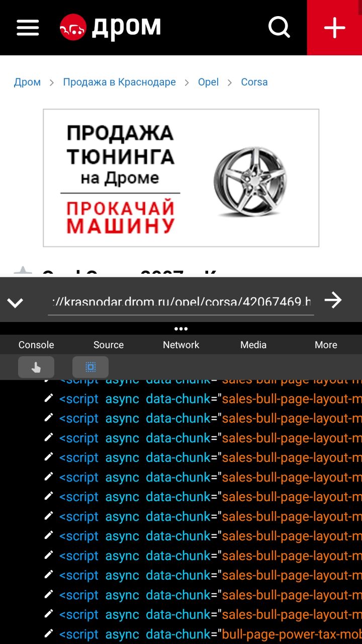The image size is (362, 644).
Task: Collapse dev panel with down chevron
Action: pyautogui.click(x=15, y=302)
